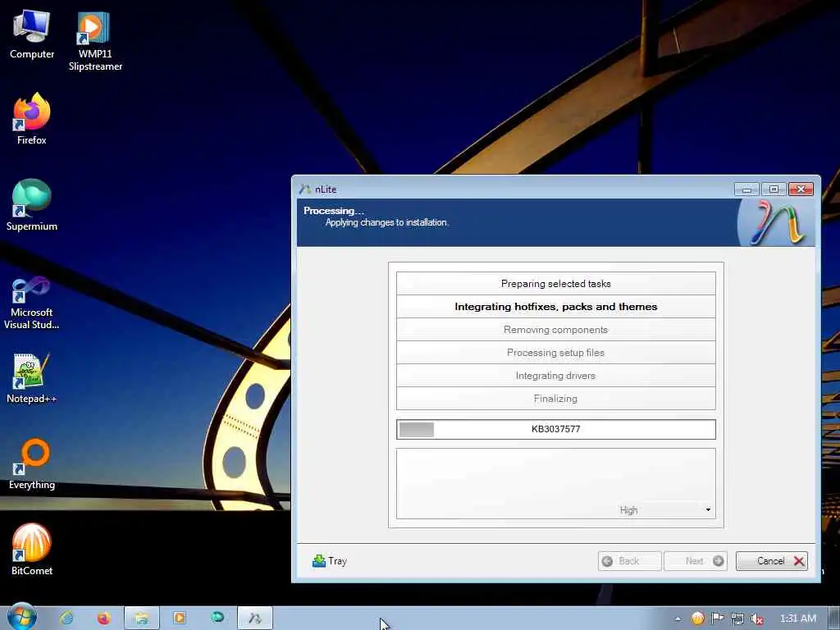Open Windows Explorer from the taskbar
Screen dimensions: 840x630
[141, 619]
